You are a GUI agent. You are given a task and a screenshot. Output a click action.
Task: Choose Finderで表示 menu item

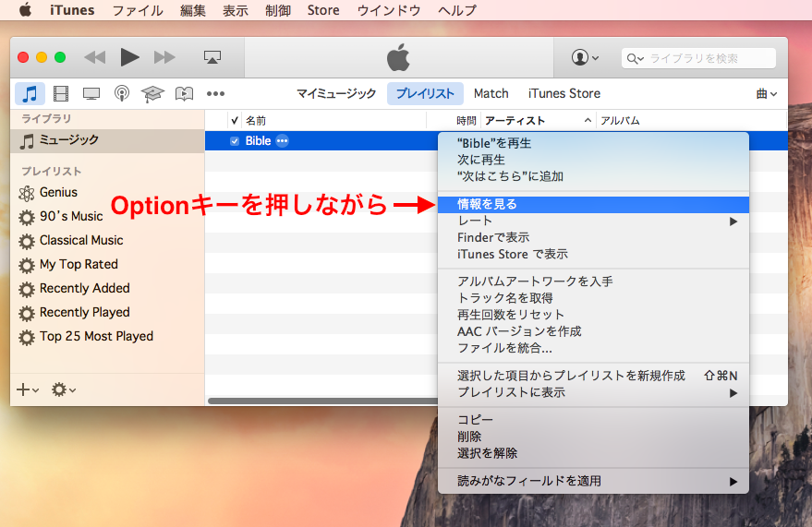pos(593,237)
